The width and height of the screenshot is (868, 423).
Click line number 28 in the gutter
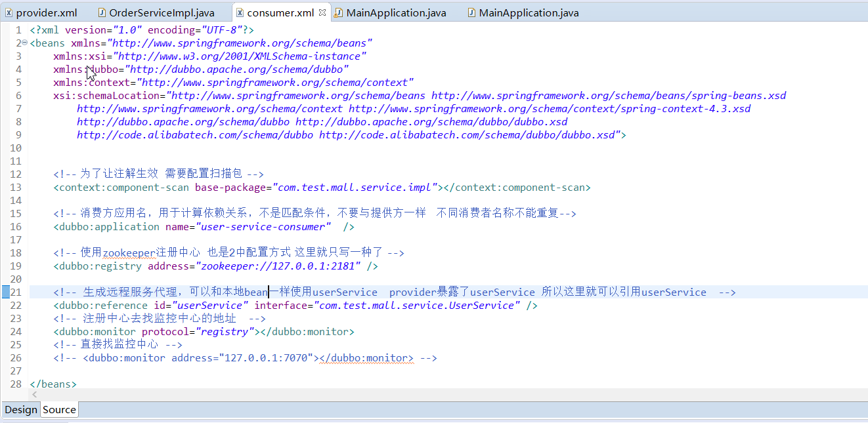(16, 384)
